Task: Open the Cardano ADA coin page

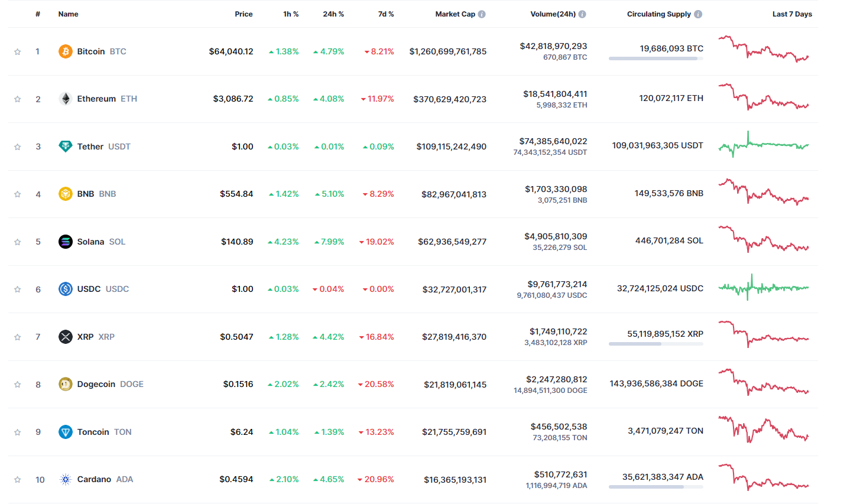Action: tap(105, 479)
